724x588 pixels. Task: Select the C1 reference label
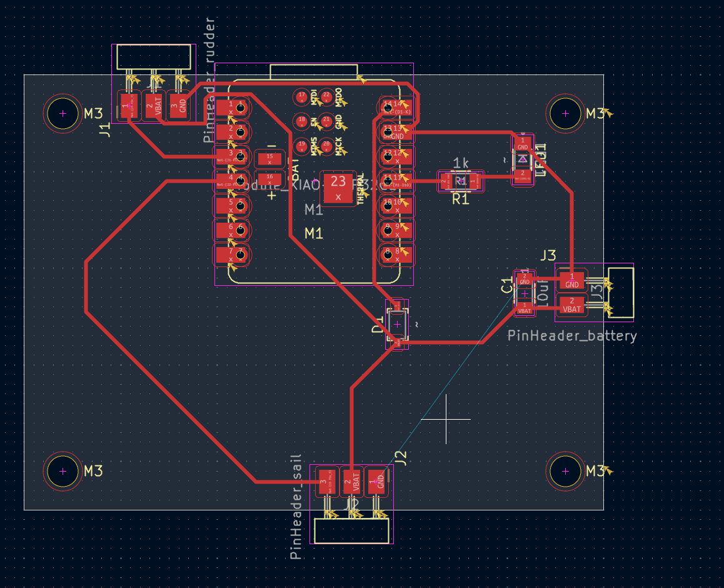tap(507, 285)
